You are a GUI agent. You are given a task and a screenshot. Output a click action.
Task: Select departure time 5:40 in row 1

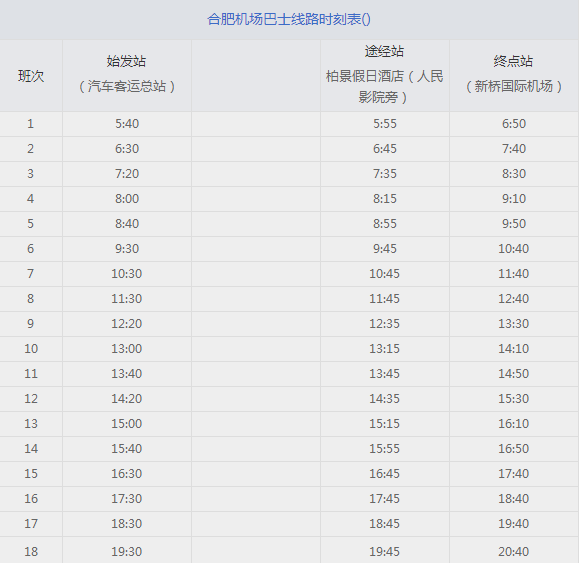(127, 124)
